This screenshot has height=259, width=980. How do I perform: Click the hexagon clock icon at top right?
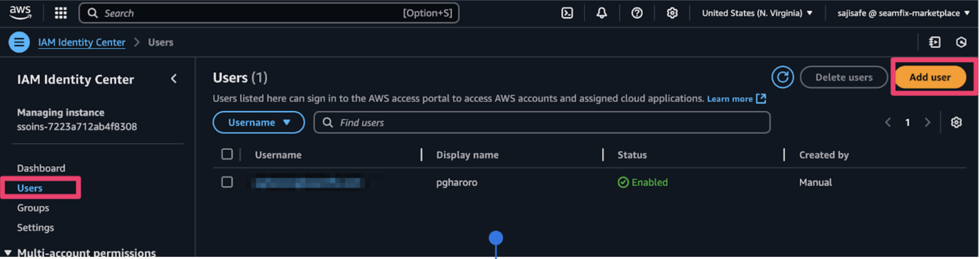961,42
